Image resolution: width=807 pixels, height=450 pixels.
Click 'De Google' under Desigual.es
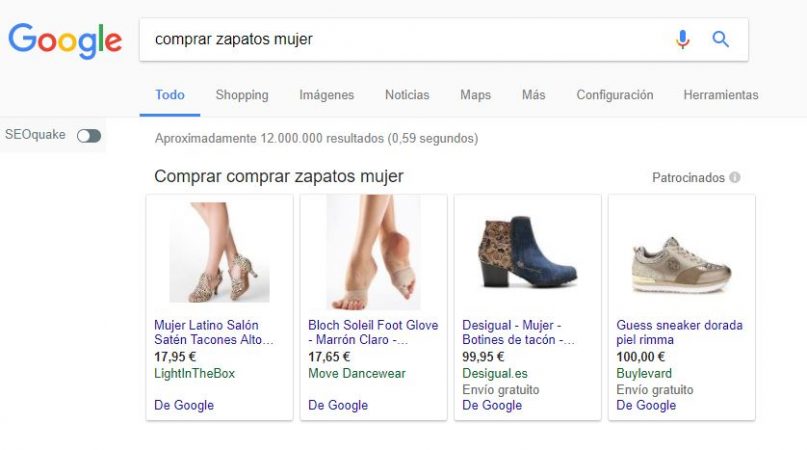pyautogui.click(x=492, y=405)
